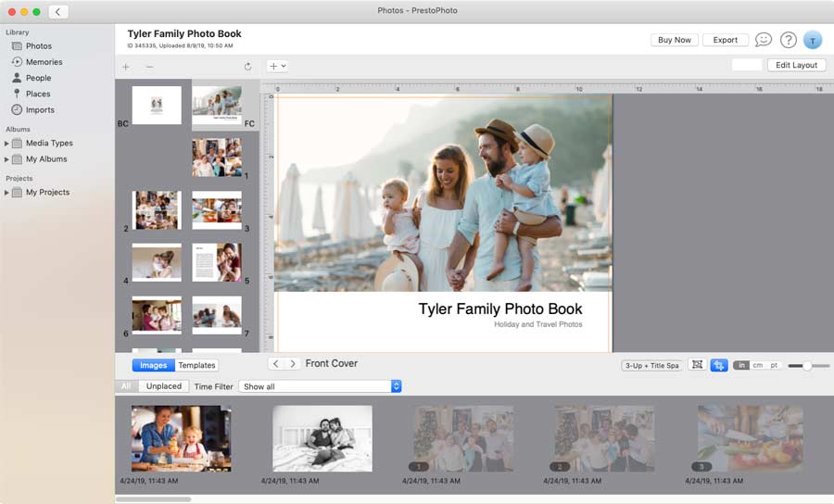834x504 pixels.
Task: Set ruler units to inches
Action: tap(741, 365)
